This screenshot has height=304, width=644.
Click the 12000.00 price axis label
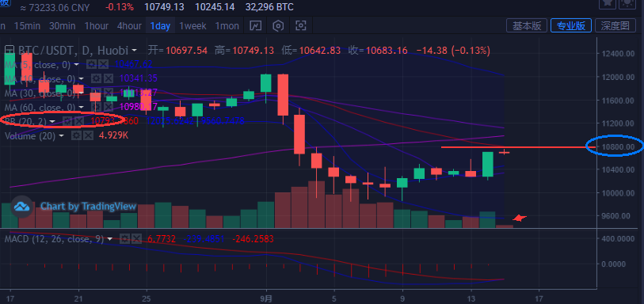point(618,77)
